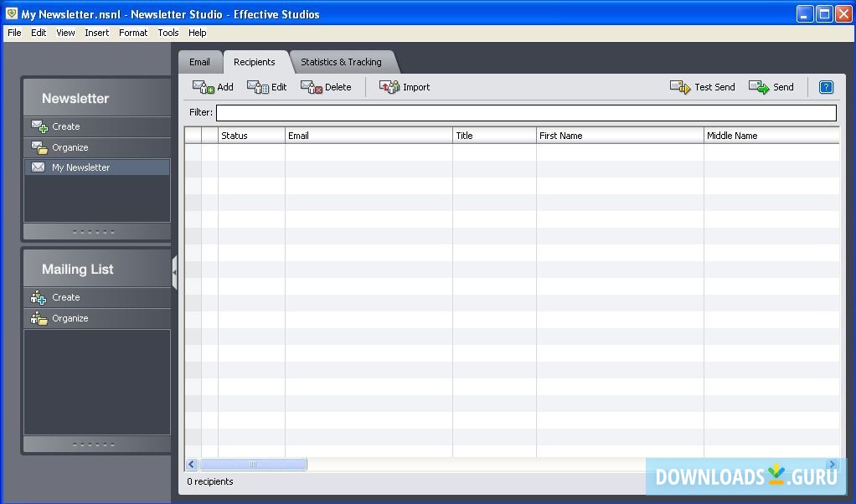Select My Newsletter in the newsletter list
The height and width of the screenshot is (504, 856).
(x=97, y=167)
